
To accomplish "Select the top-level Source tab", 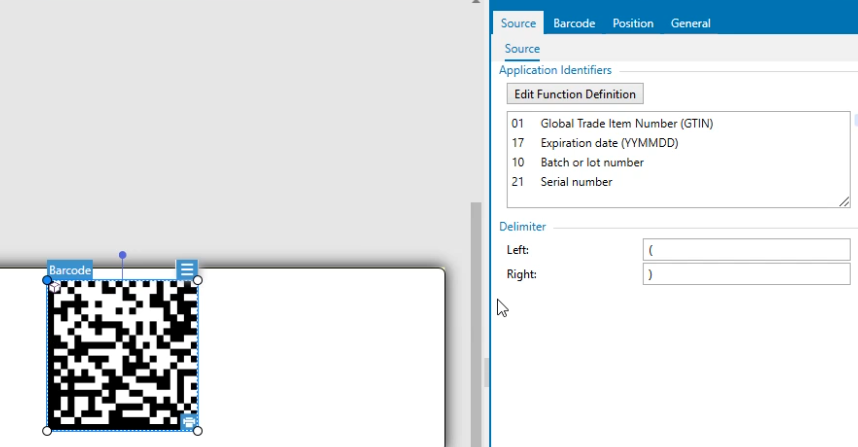I will point(518,23).
